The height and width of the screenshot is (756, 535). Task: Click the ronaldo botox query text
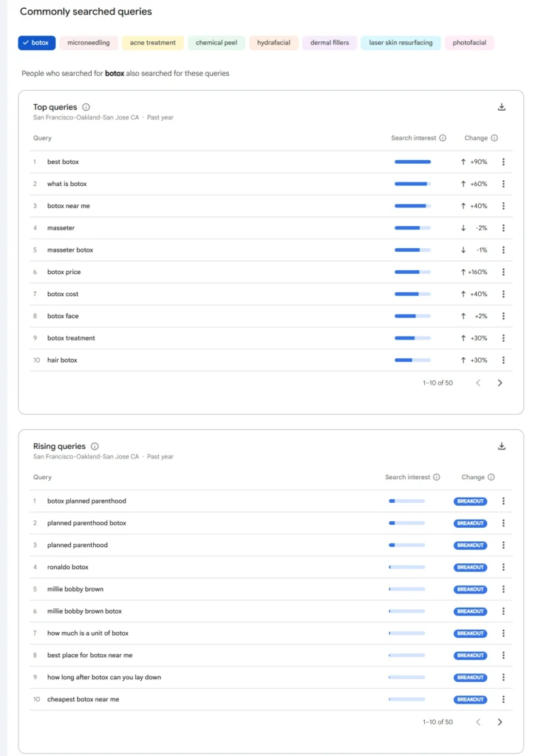pyautogui.click(x=67, y=567)
